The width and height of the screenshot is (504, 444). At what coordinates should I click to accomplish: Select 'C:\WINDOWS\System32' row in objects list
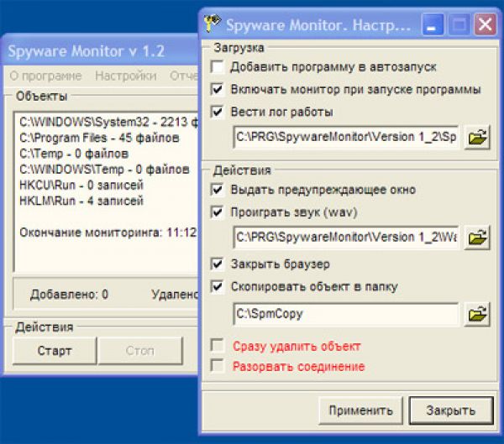(x=108, y=122)
